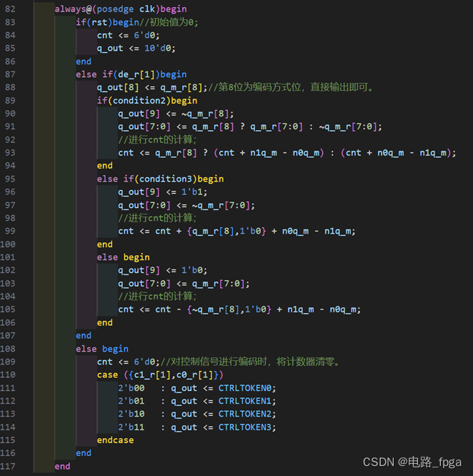Click 'q_out[9] <= 1'b1;' line
Image resolution: width=473 pixels, height=476 pixels.
pyautogui.click(x=163, y=192)
